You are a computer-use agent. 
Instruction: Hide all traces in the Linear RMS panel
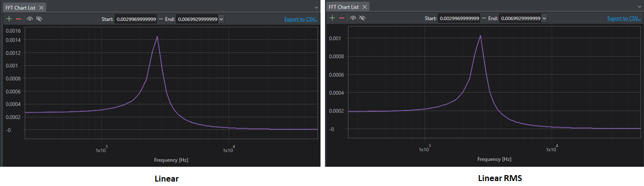(x=362, y=18)
